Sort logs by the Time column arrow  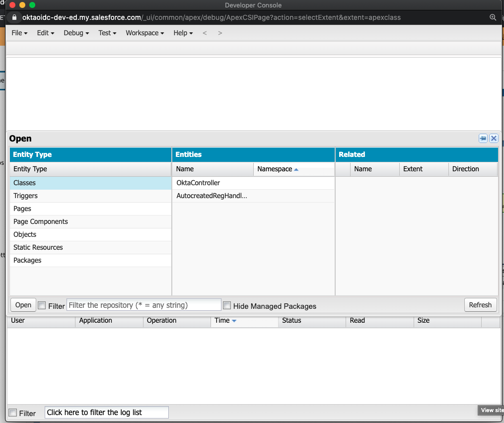pyautogui.click(x=234, y=321)
